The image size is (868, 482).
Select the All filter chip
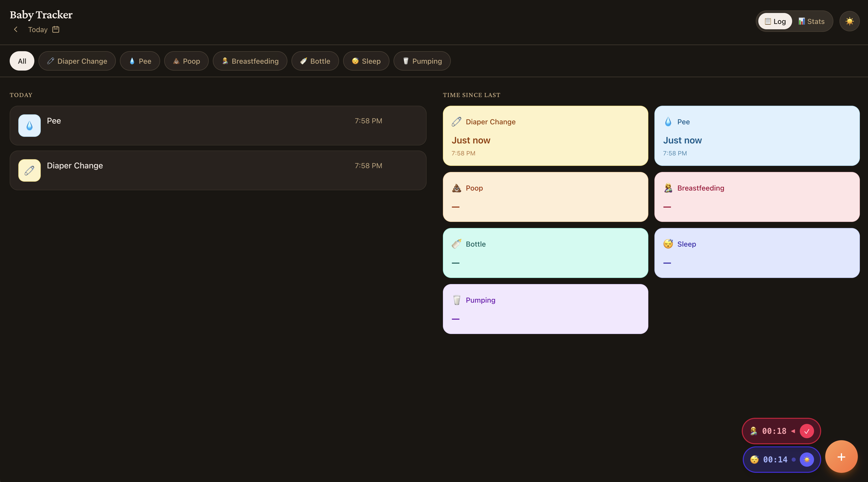tap(22, 61)
